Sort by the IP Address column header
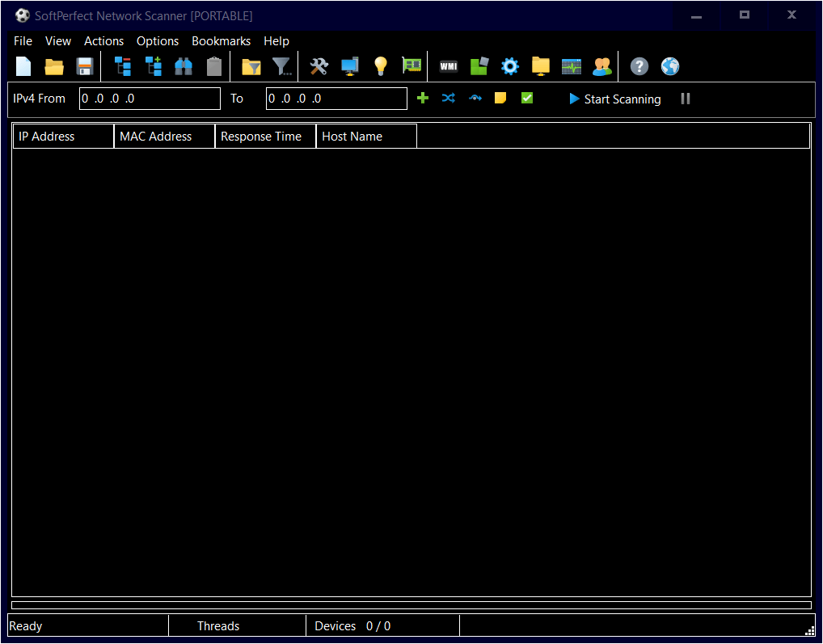The image size is (823, 644). pyautogui.click(x=64, y=137)
